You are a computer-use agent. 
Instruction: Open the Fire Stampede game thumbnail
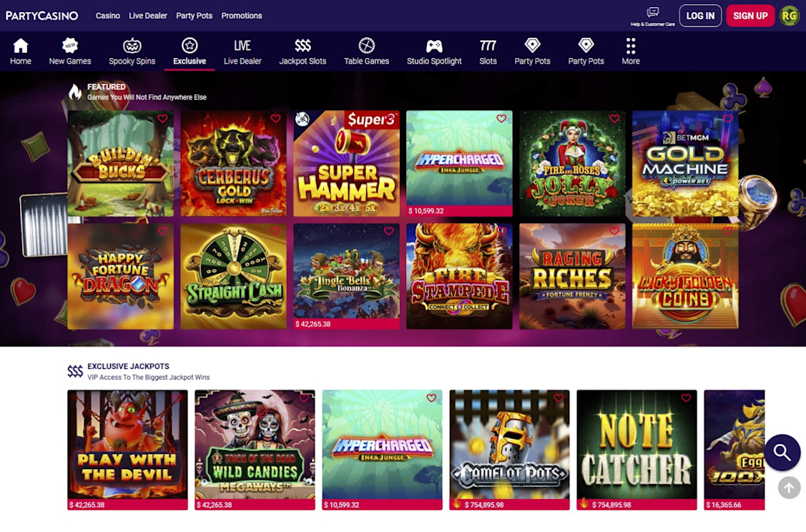coord(459,276)
